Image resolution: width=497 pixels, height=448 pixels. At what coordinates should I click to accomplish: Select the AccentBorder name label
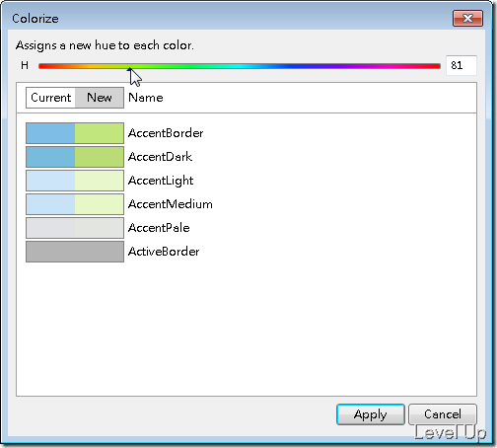tap(166, 133)
